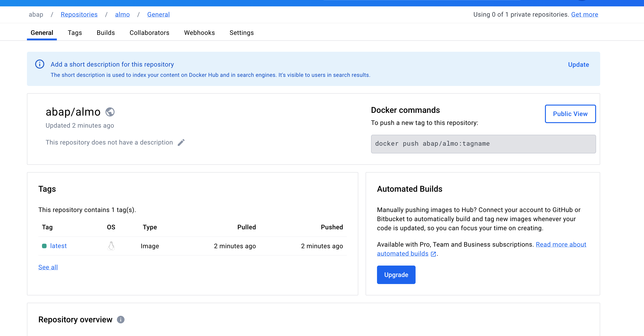Click the pencil edit description icon
The image size is (644, 336).
click(x=181, y=142)
